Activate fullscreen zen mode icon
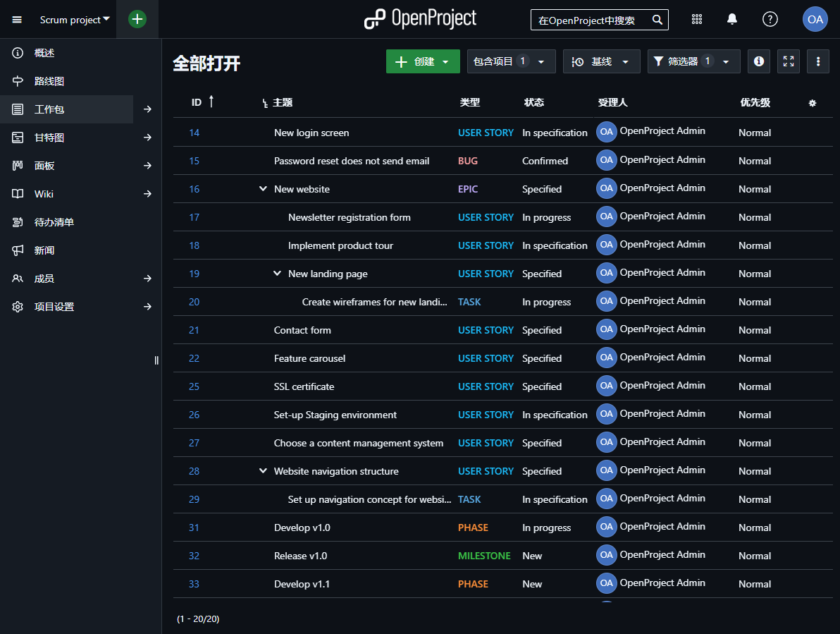840x634 pixels. click(x=788, y=61)
